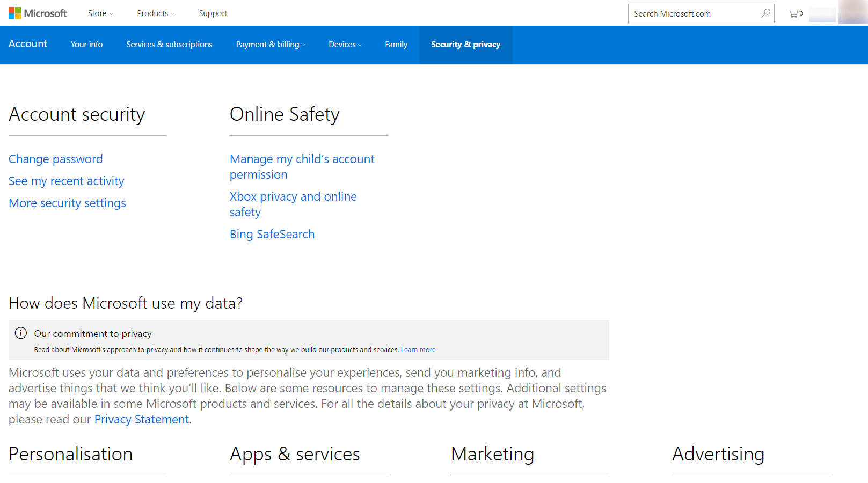Viewport: 868px width, 483px height.
Task: Click the search magnifier icon
Action: pos(765,13)
